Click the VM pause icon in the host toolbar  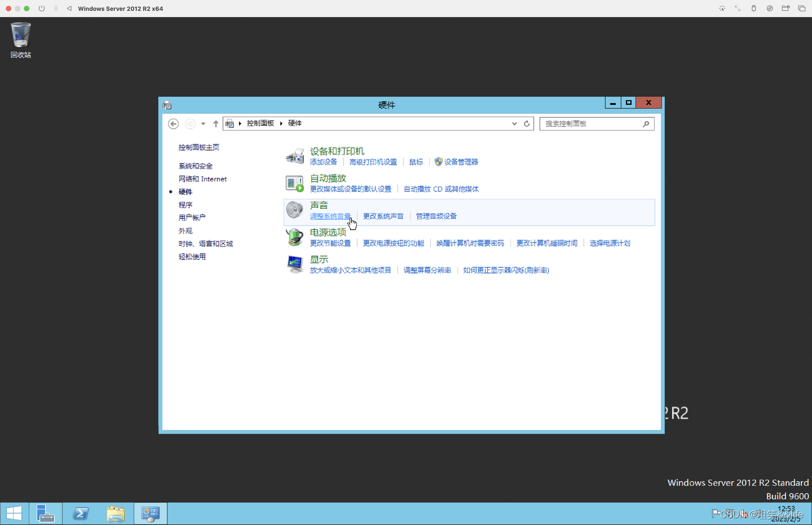[x=56, y=8]
